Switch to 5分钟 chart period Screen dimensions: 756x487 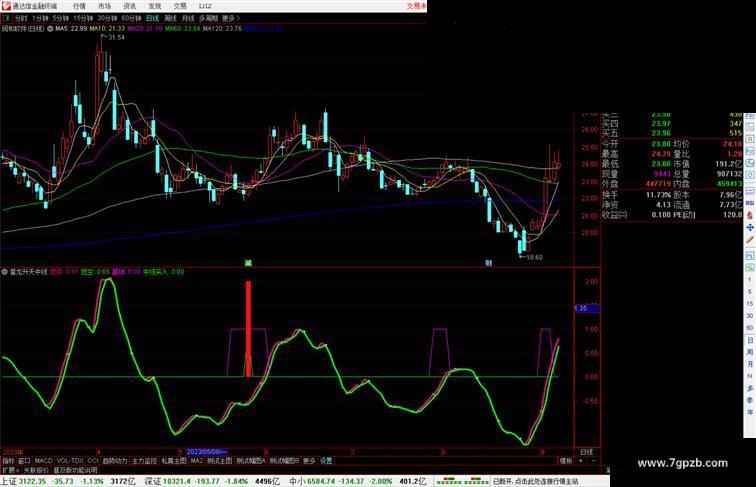pos(61,18)
